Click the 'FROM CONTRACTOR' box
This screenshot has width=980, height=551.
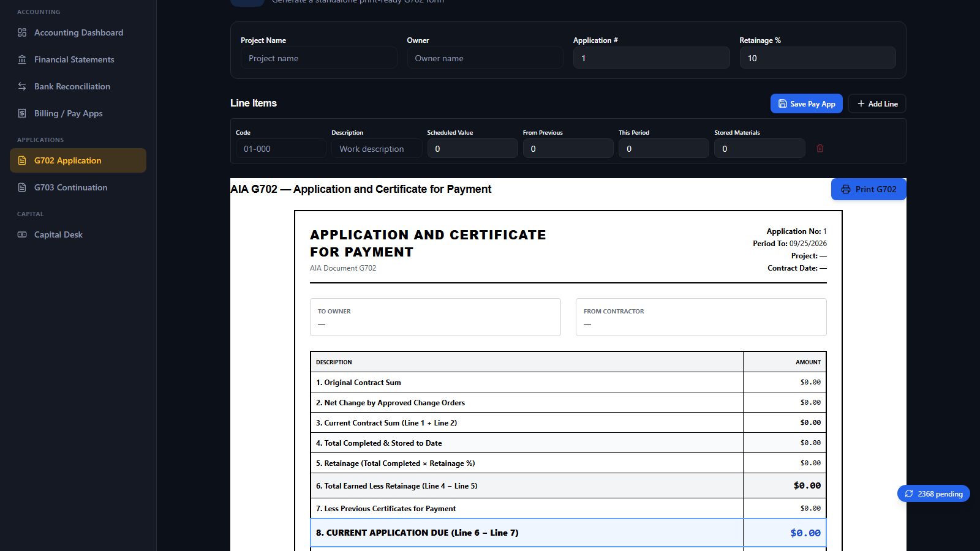point(701,317)
